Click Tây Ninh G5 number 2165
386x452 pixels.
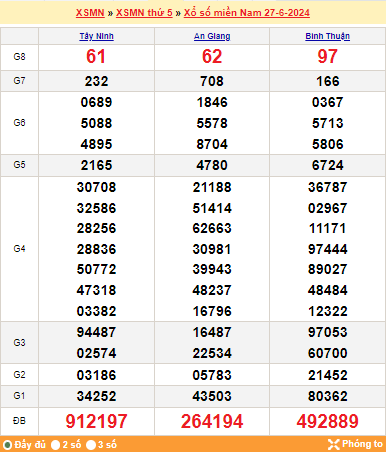click(x=96, y=165)
